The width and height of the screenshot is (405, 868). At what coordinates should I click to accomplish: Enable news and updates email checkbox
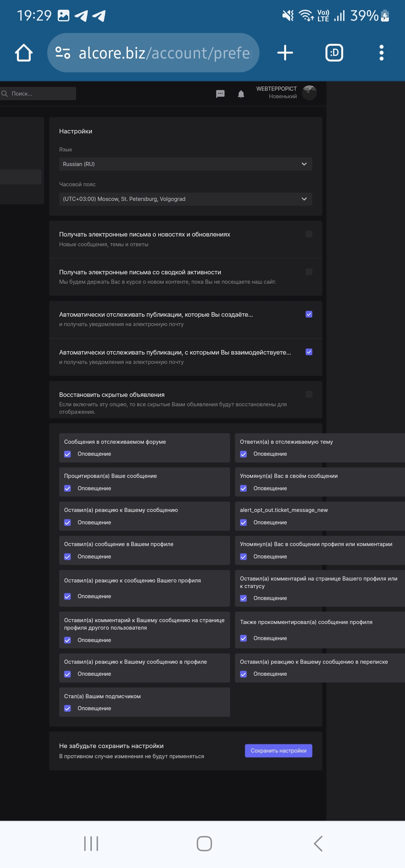point(309,234)
